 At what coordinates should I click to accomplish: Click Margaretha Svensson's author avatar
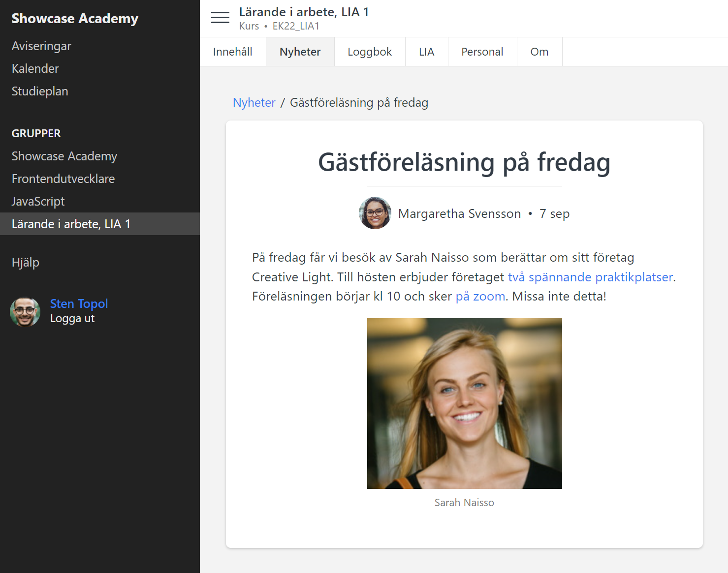point(375,213)
